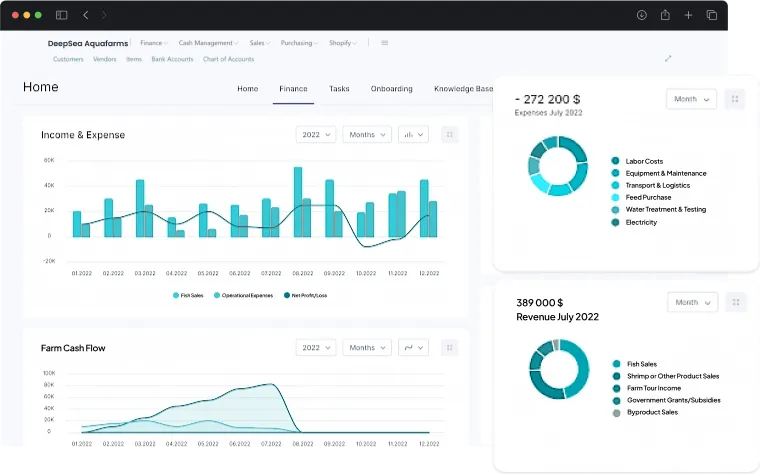Open the Finance menu in top navigation
The image size is (760, 474).
154,43
